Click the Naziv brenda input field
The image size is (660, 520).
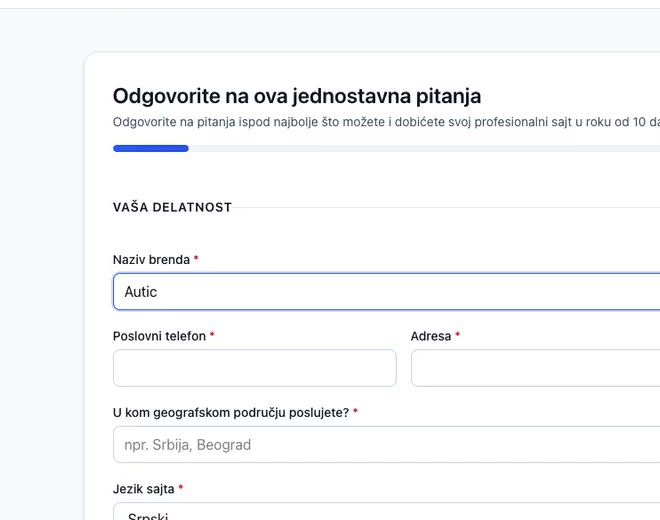386,291
